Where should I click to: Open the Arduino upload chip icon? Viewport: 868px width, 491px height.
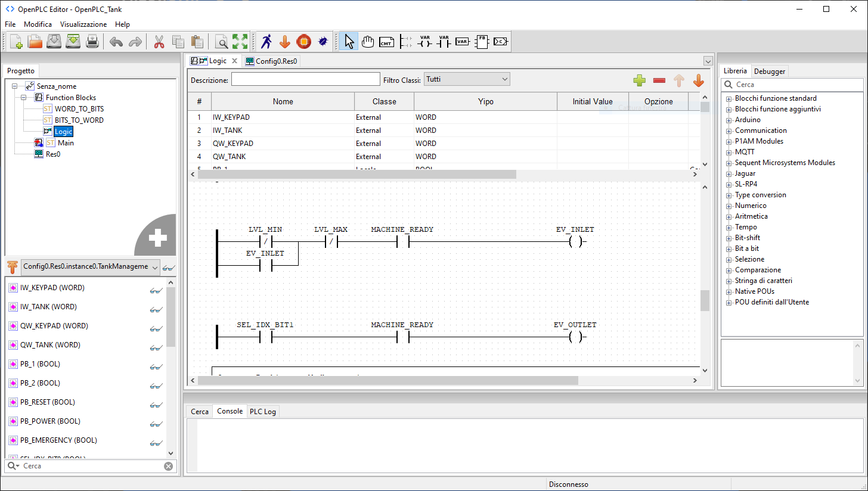(304, 42)
